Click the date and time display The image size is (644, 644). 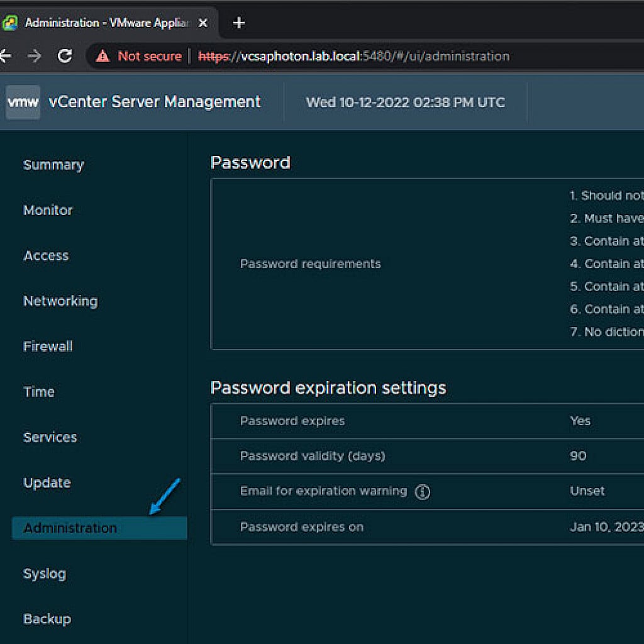click(x=406, y=103)
